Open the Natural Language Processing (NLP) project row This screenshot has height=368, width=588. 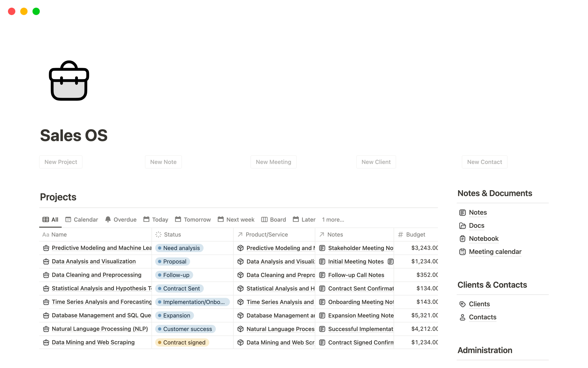100,329
